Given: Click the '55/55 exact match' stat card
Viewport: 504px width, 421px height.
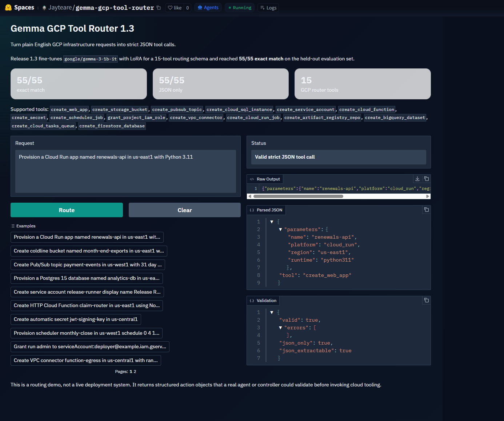Looking at the screenshot, I should click(x=79, y=84).
